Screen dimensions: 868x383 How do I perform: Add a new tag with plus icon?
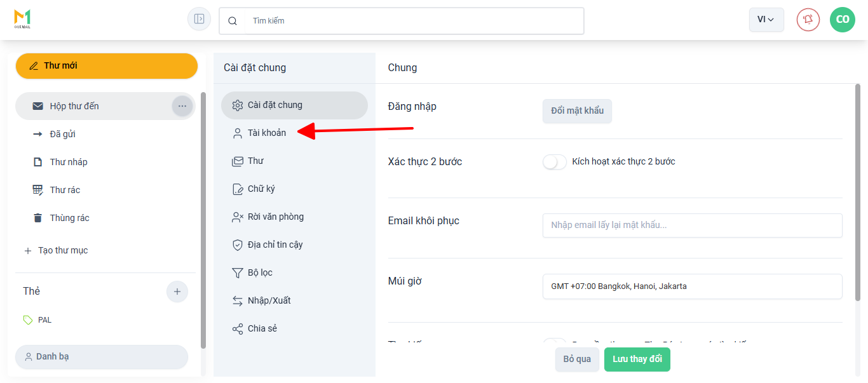pos(177,292)
